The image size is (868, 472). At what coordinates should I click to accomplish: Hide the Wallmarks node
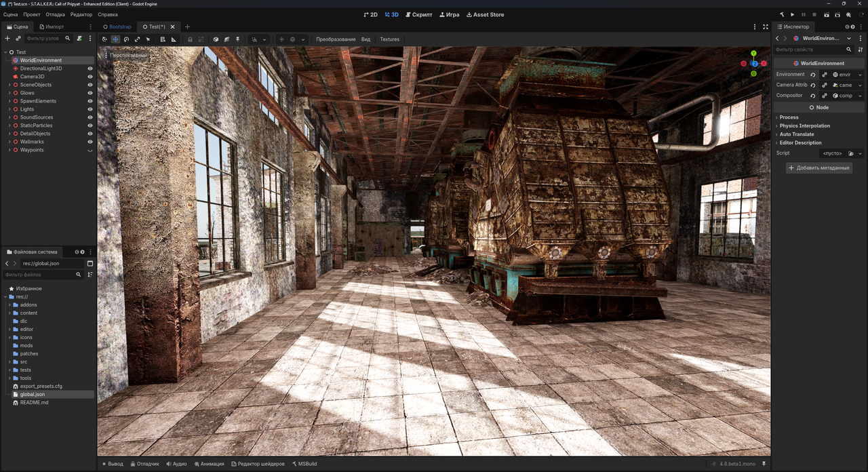pyautogui.click(x=90, y=142)
